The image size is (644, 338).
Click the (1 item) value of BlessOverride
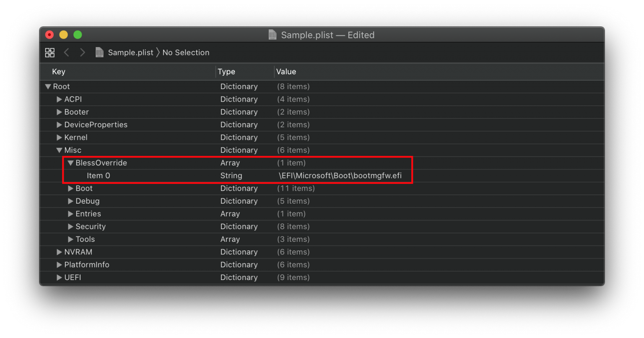coord(291,163)
